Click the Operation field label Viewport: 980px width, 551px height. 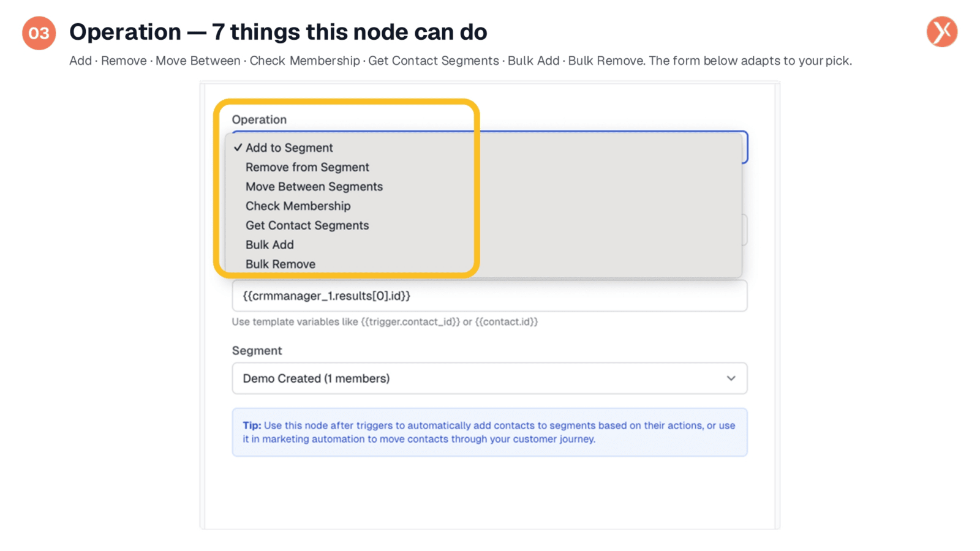[x=259, y=119]
